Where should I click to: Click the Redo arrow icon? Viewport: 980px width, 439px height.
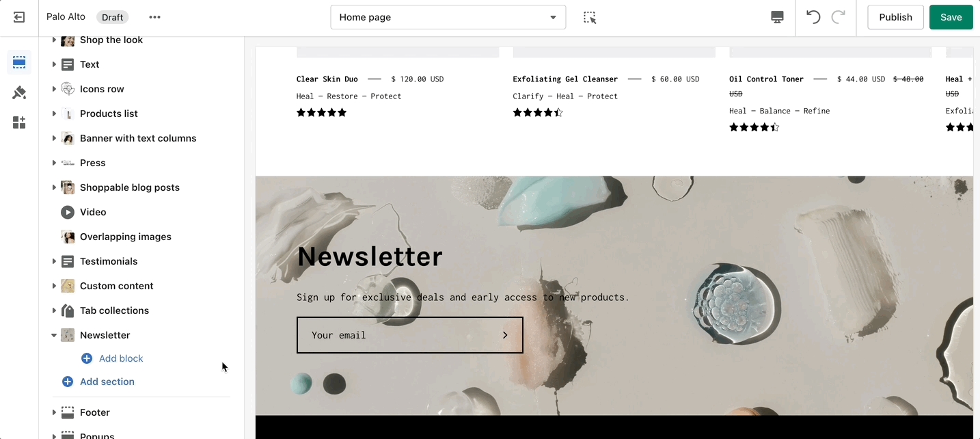[839, 17]
